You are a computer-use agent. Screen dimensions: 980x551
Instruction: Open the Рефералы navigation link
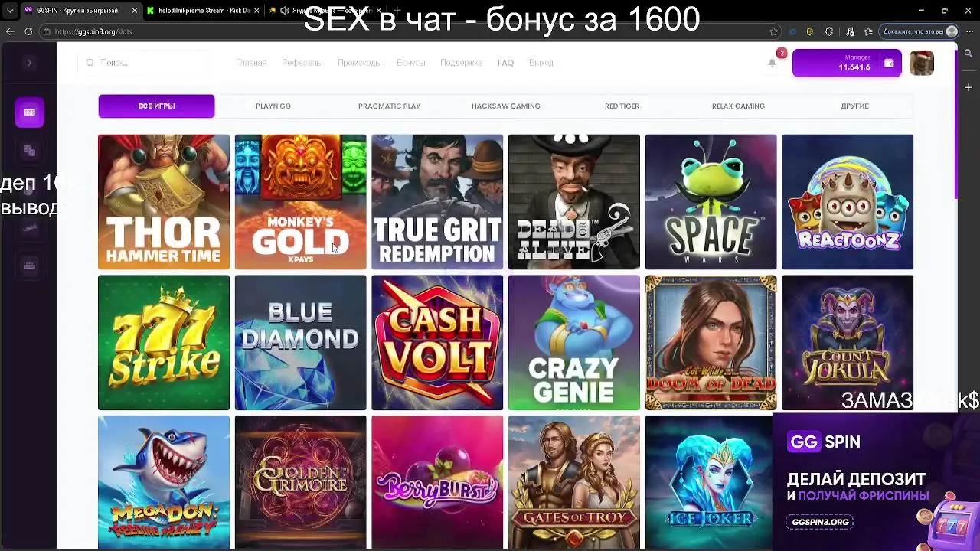[302, 63]
